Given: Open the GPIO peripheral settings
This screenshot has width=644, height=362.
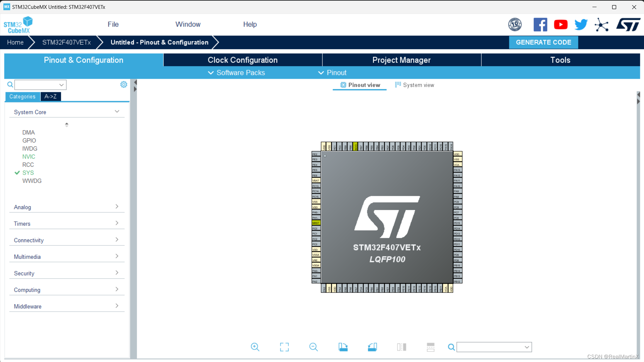Looking at the screenshot, I should click(x=29, y=140).
